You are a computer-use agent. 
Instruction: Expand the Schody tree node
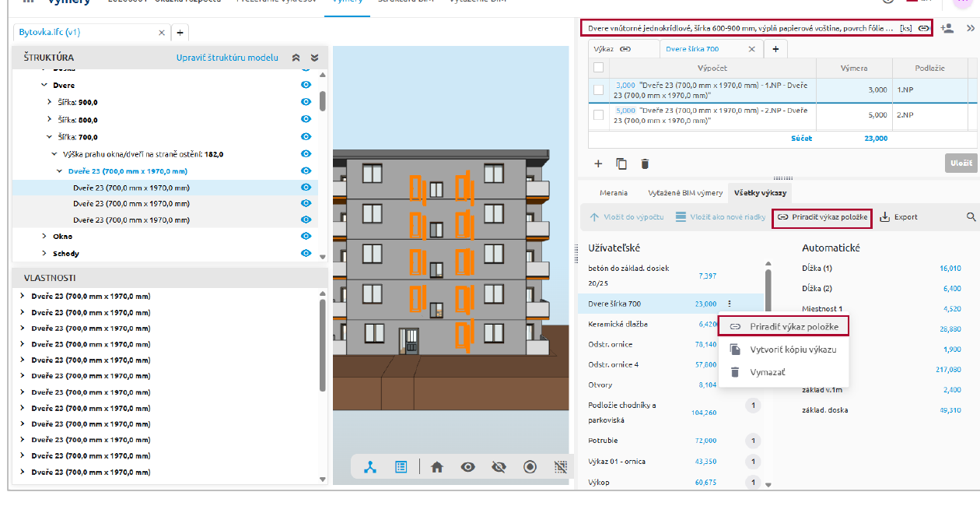[x=44, y=253]
